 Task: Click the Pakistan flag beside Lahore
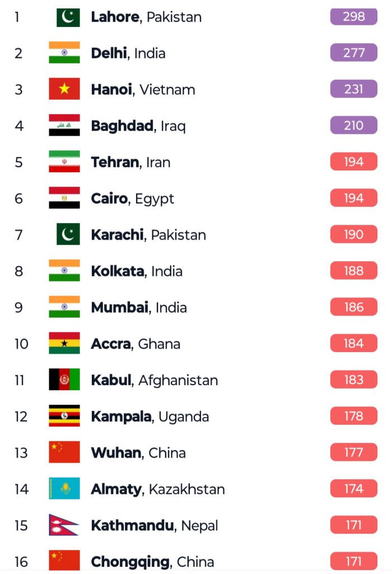coord(68,17)
